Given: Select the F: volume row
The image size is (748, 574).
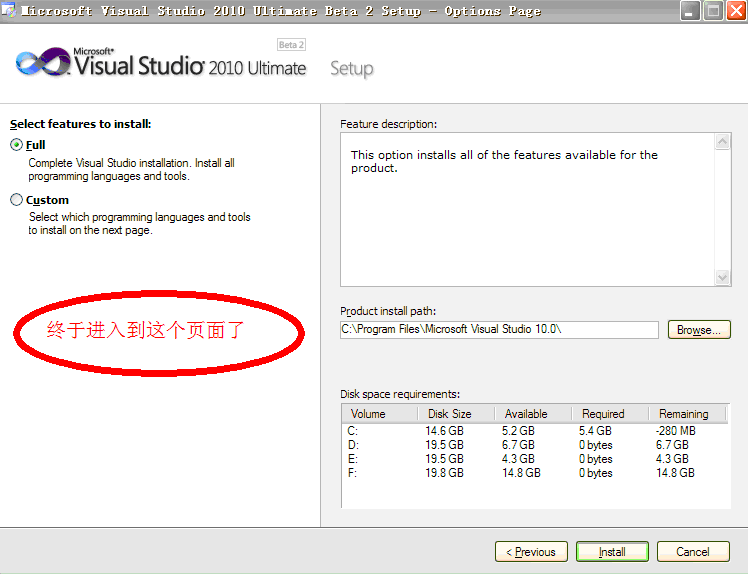Looking at the screenshot, I should 535,473.
